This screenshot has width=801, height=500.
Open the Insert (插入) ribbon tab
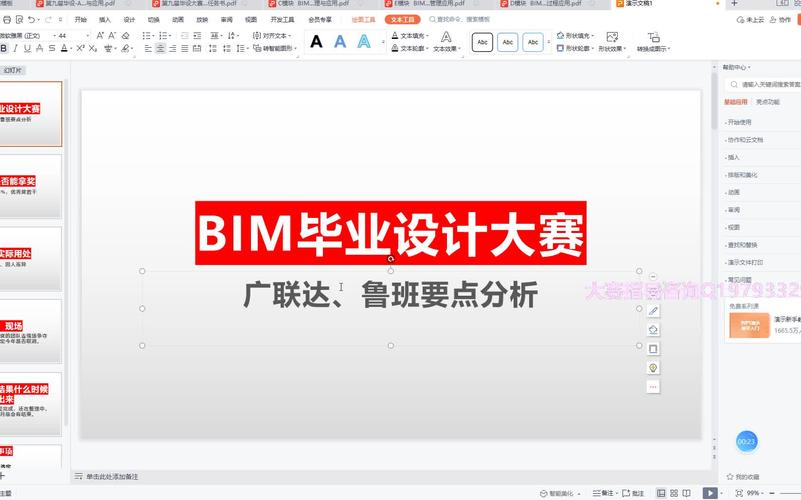pyautogui.click(x=105, y=20)
